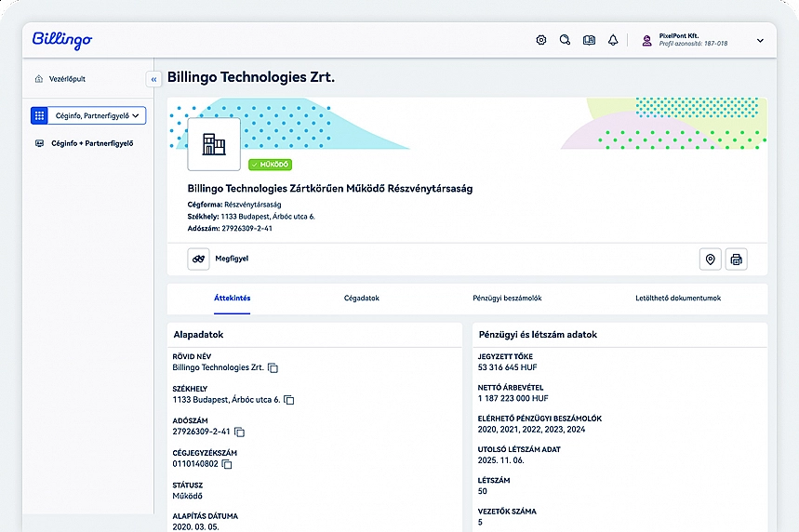Open the knowledge base book icon
The image size is (799, 532).
(x=589, y=40)
